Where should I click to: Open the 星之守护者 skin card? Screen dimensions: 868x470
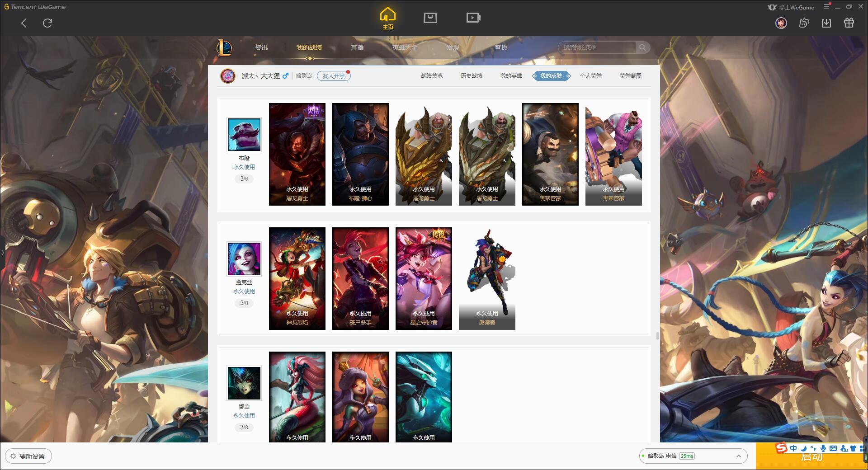[424, 278]
